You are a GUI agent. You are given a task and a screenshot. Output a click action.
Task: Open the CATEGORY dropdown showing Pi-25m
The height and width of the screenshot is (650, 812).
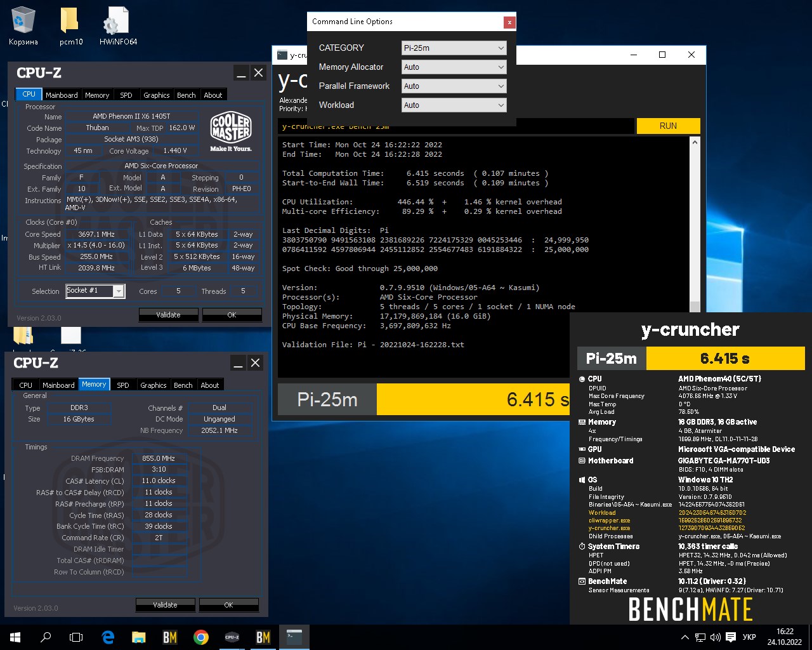(454, 48)
